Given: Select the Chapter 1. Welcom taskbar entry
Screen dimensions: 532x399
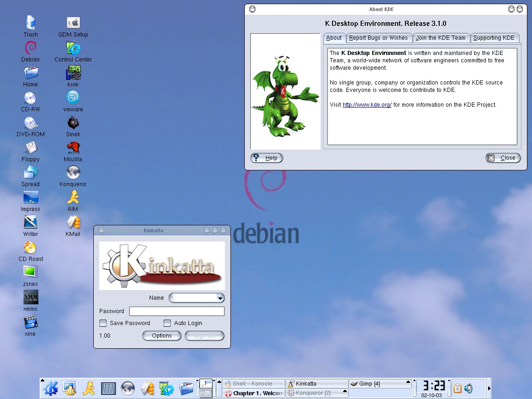Looking at the screenshot, I should 254,393.
